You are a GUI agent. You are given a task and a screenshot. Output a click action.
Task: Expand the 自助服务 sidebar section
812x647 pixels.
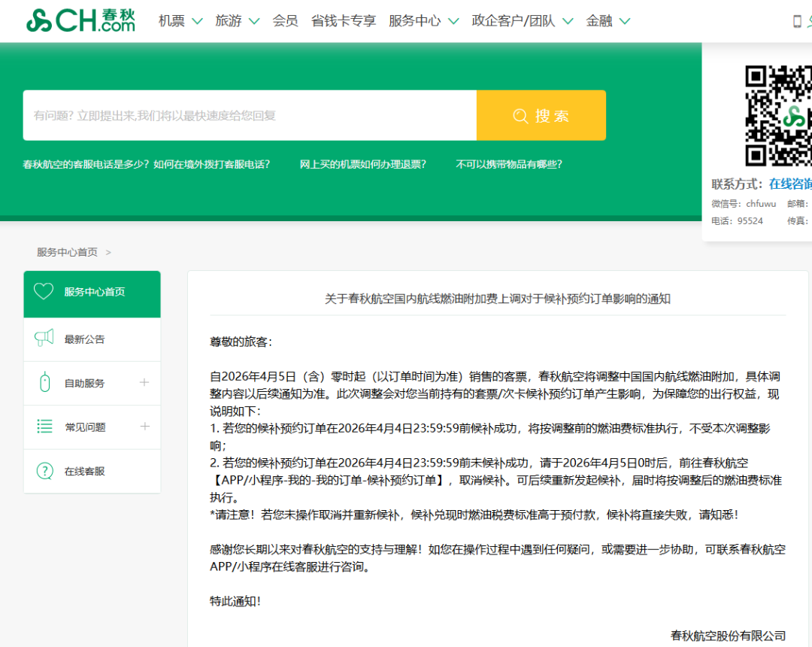pyautogui.click(x=144, y=383)
